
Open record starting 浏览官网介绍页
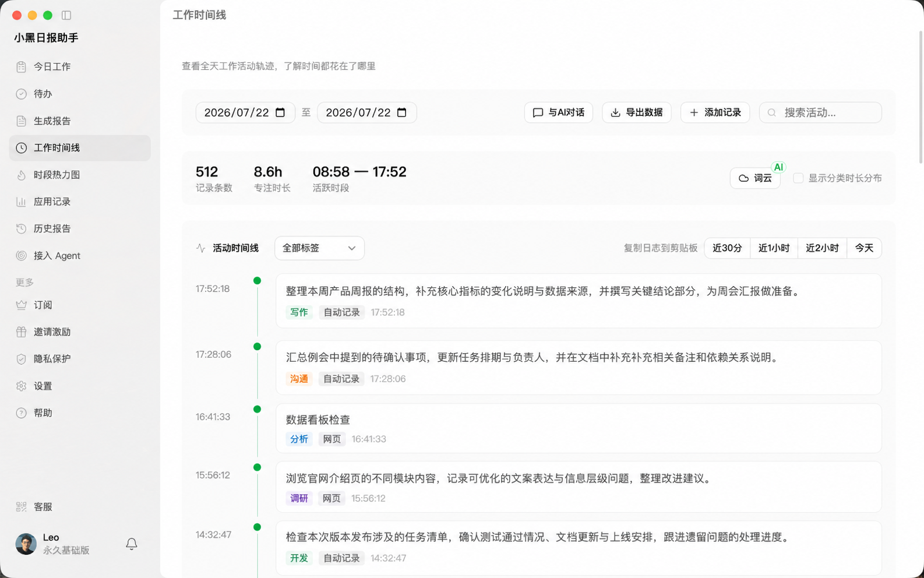pos(579,487)
